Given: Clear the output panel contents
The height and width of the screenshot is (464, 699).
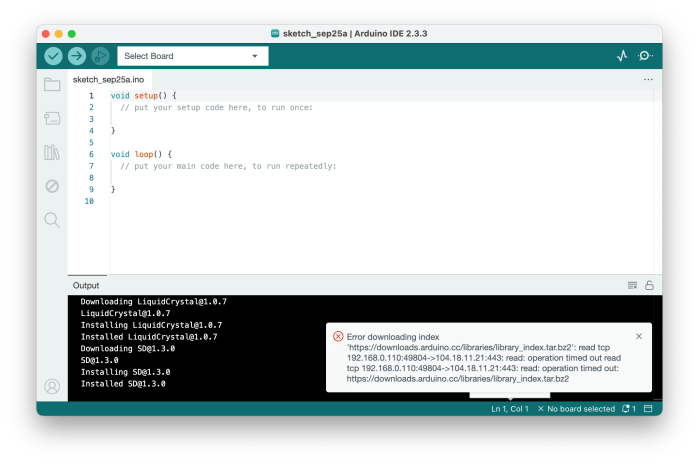Looking at the screenshot, I should [632, 285].
